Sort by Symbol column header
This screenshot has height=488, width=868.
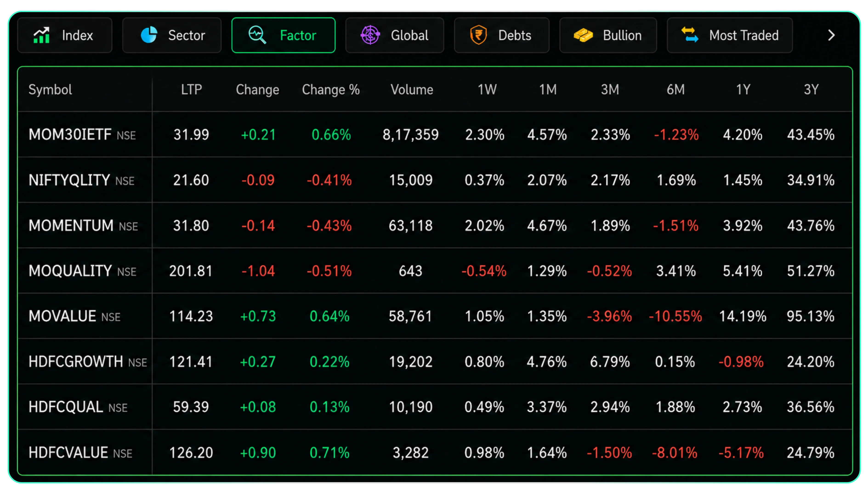point(50,90)
